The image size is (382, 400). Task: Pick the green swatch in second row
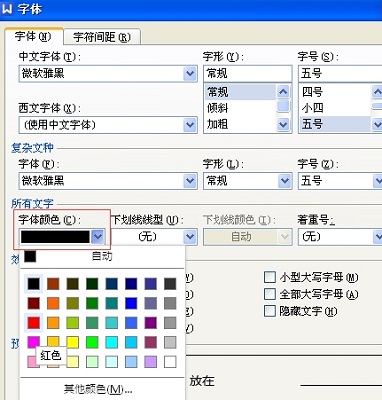tap(92, 303)
